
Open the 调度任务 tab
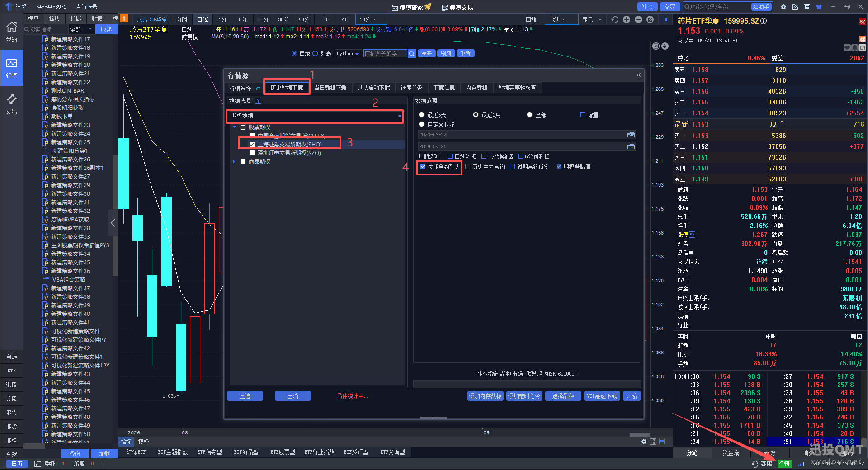411,88
